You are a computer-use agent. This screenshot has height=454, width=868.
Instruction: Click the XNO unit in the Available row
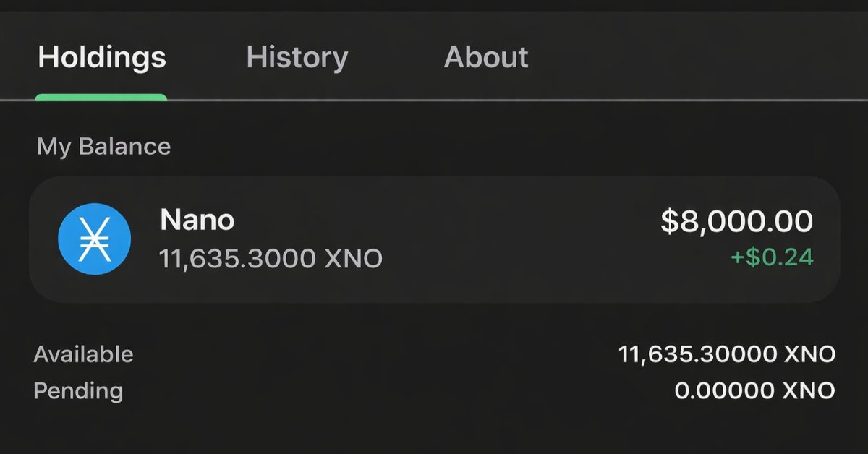pos(810,354)
